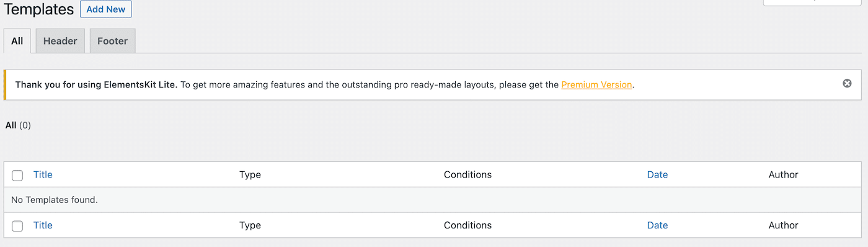Click the Type column heading in header row
This screenshot has height=247, width=868.
(250, 174)
